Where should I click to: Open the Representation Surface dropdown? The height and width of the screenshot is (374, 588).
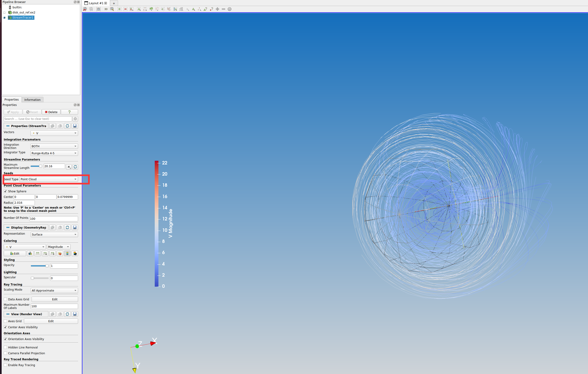[x=54, y=234]
